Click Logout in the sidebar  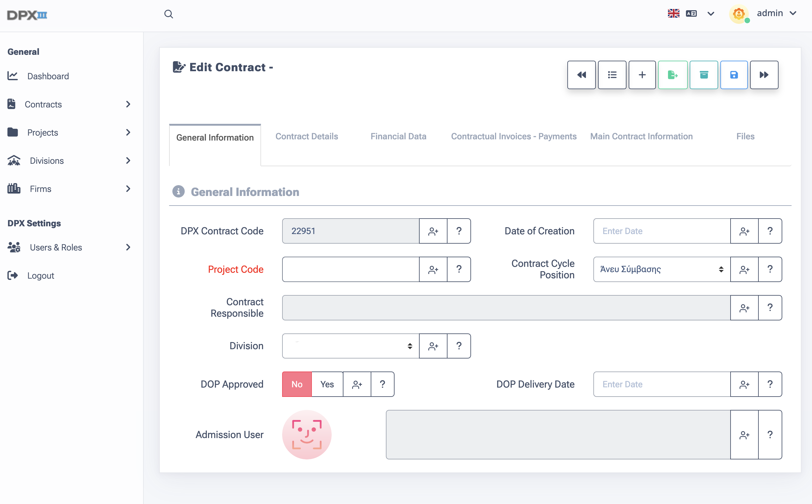point(40,275)
